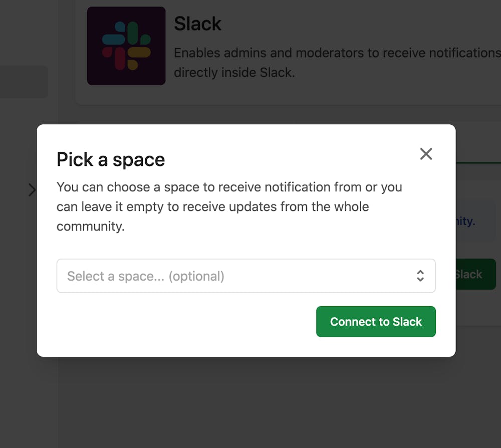Click the blue pill in the Slack logo
501x448 pixels.
coord(114,39)
